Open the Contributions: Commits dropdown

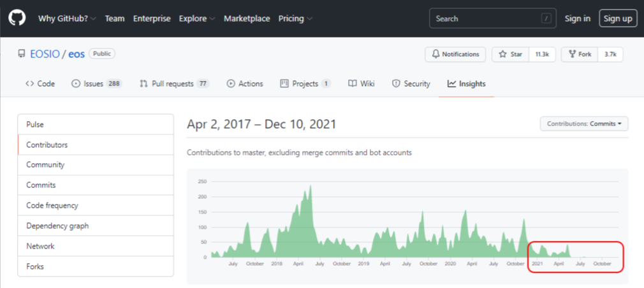click(583, 124)
